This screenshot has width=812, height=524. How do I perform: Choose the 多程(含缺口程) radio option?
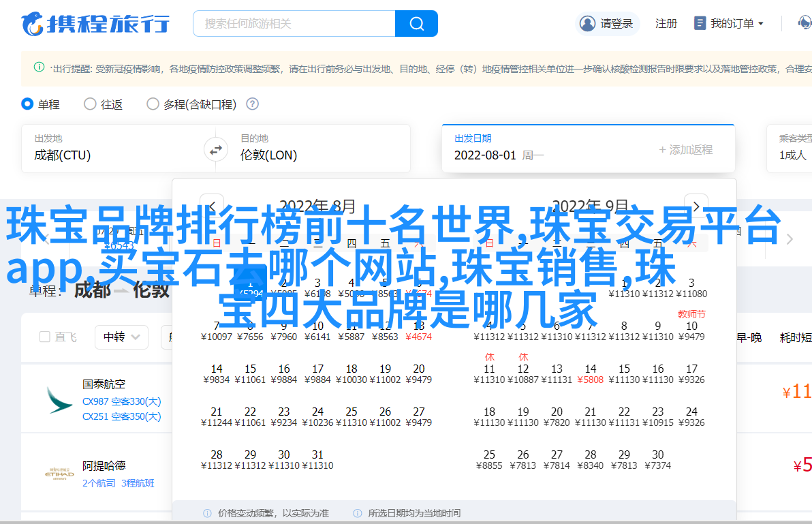(153, 104)
